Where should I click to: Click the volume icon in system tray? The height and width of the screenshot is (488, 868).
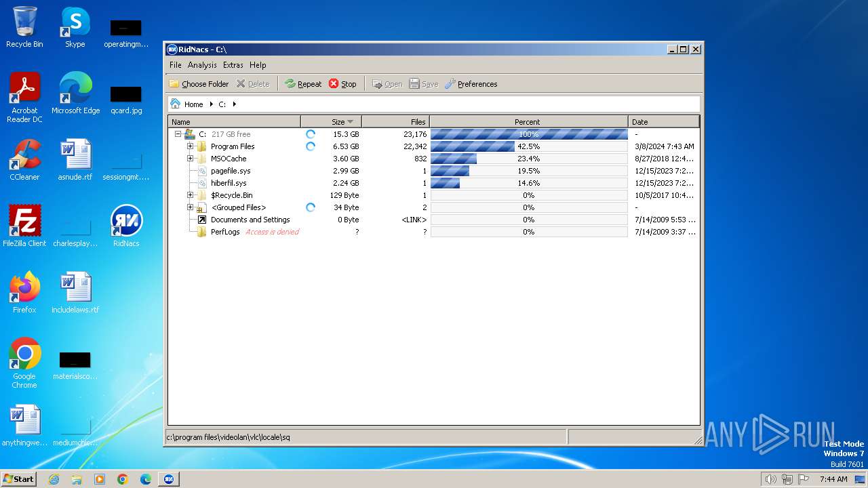pos(770,479)
